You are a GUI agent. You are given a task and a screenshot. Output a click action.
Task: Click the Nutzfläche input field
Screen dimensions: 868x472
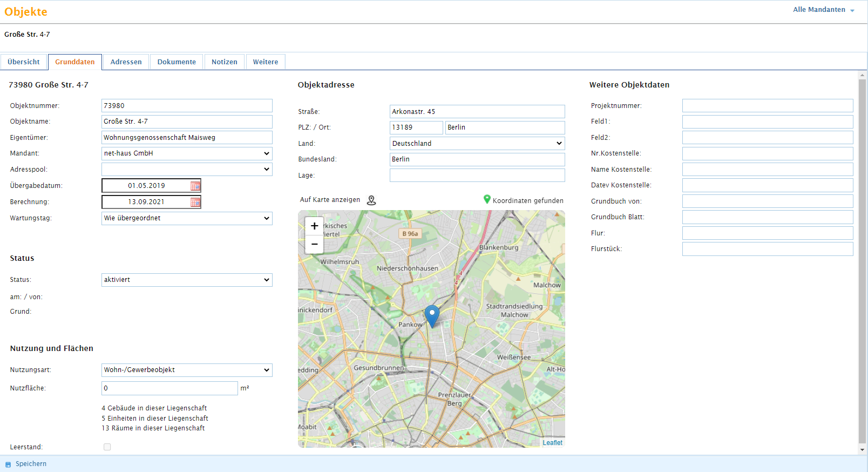169,388
